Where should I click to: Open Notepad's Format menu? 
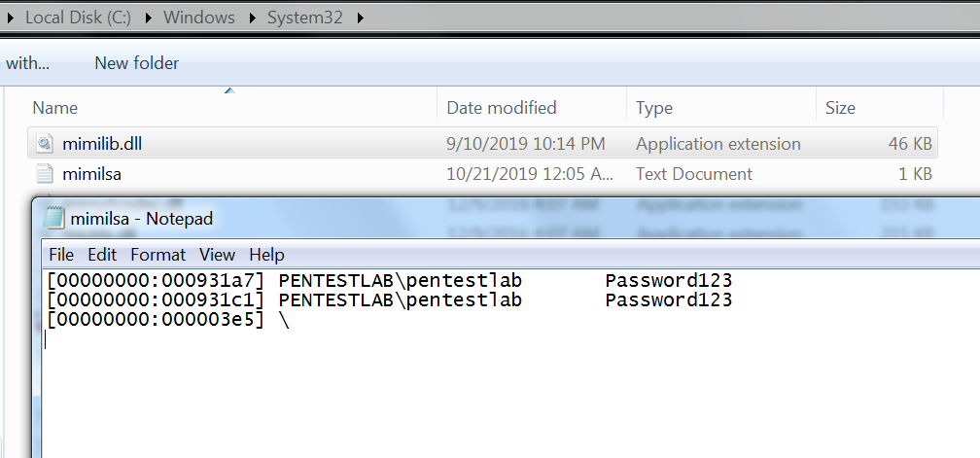tap(157, 255)
